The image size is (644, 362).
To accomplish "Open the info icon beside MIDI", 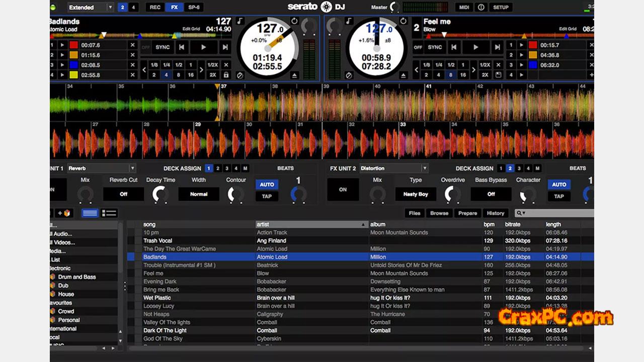I will 481,8.
